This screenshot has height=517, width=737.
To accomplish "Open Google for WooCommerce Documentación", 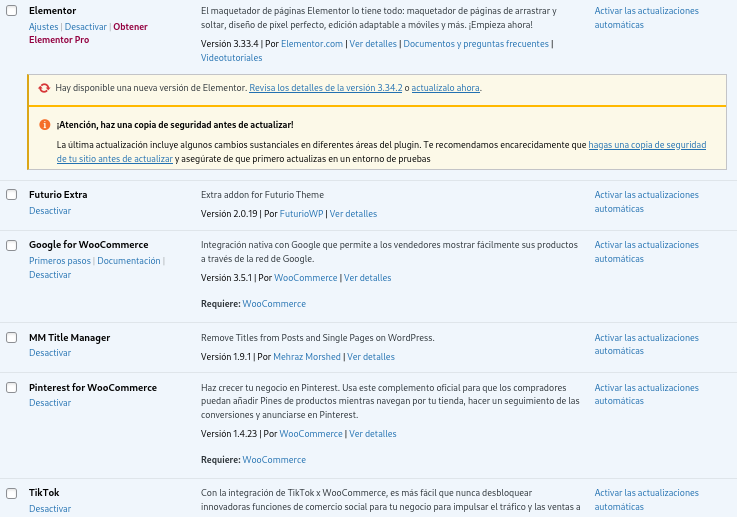I will tap(129, 261).
